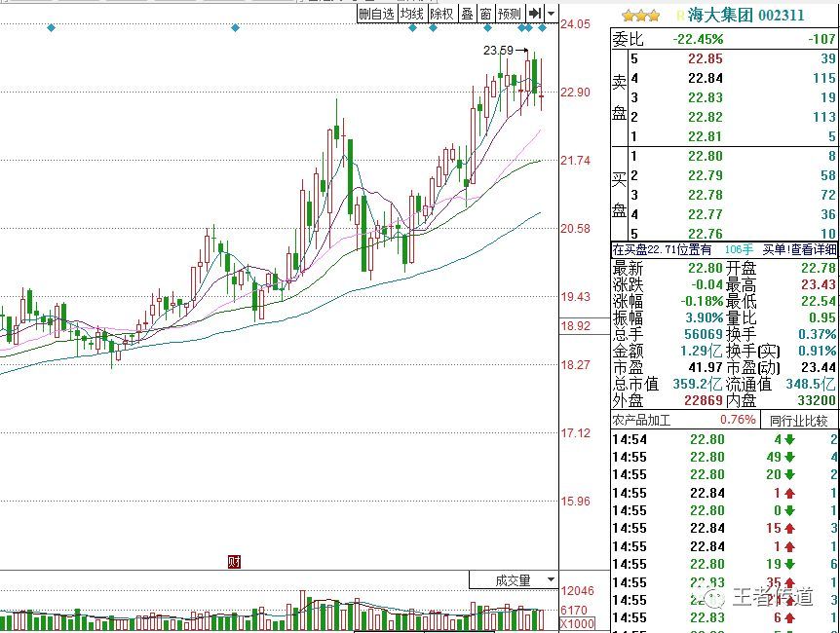Viewport: 840px width, 633px height.
Task: Click the 23.59 high price label on chart
Action: click(x=498, y=51)
